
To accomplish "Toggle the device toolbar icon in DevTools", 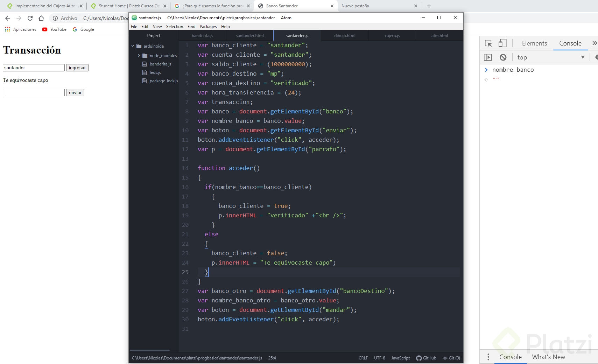I will (502, 43).
